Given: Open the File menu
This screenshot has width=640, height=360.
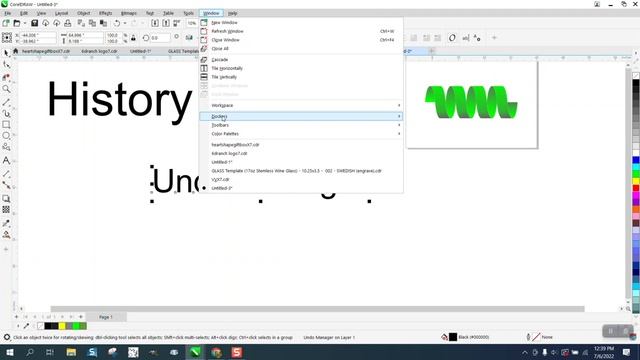Looking at the screenshot, I should click(x=8, y=13).
